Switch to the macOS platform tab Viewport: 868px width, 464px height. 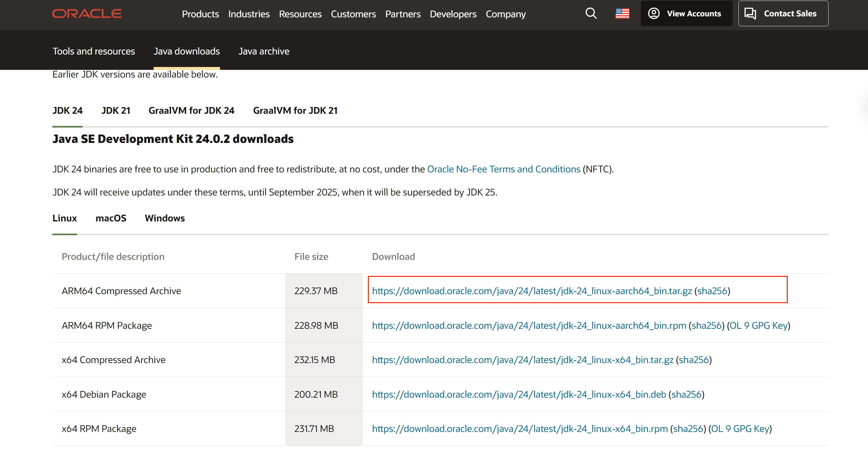pyautogui.click(x=111, y=218)
